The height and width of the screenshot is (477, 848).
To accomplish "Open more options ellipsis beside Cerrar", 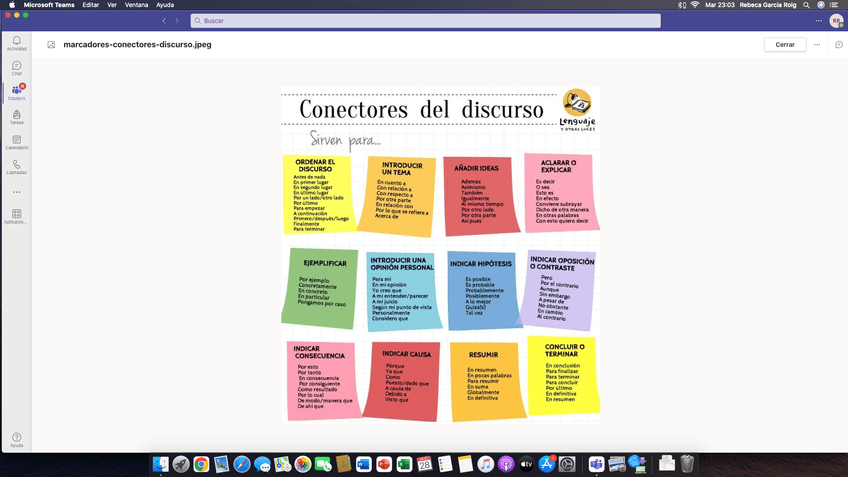I will (817, 45).
